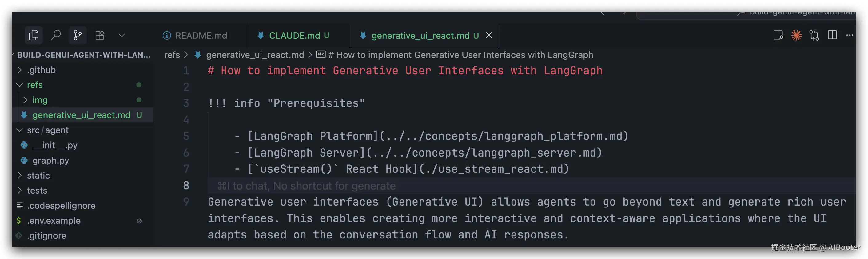Close the generative_ui_react.md tab
This screenshot has width=868, height=259.
[488, 35]
